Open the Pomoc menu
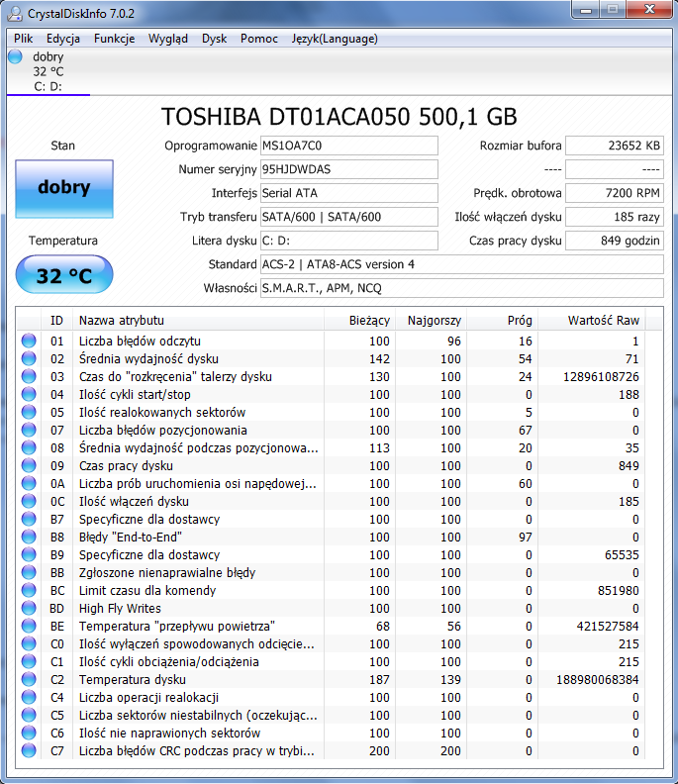 coord(259,39)
